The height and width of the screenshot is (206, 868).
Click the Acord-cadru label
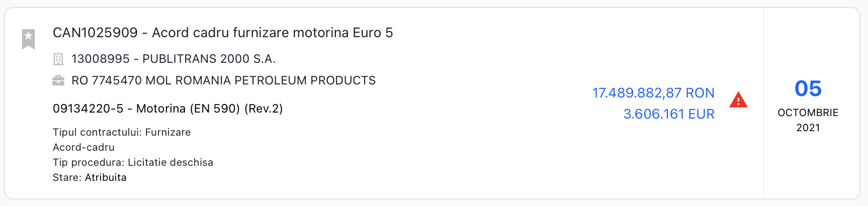pyautogui.click(x=83, y=147)
